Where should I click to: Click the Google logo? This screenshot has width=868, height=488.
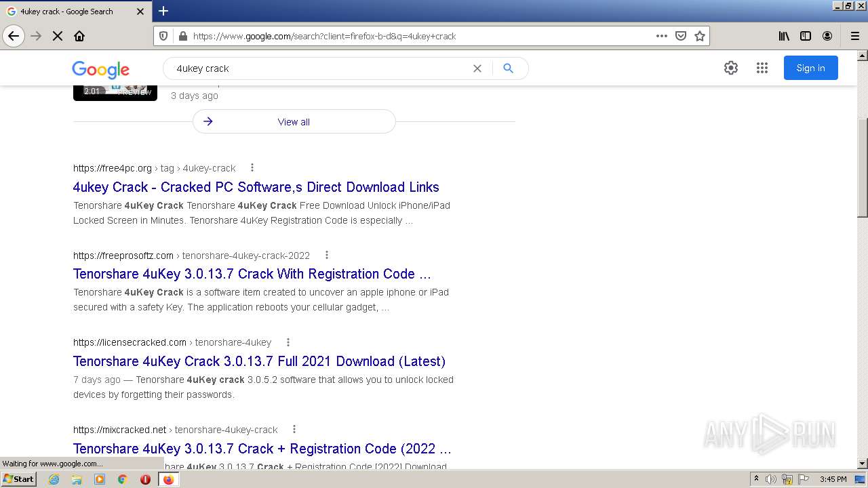click(100, 69)
